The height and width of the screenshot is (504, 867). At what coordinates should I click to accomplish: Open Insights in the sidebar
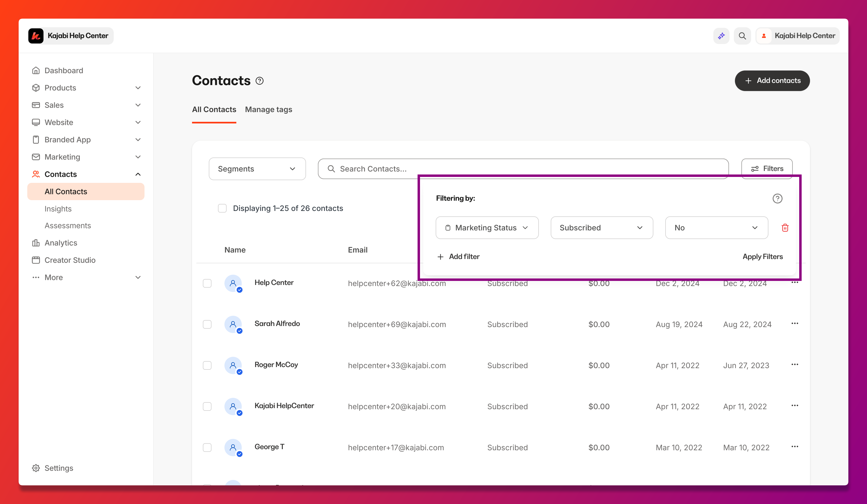[58, 209]
